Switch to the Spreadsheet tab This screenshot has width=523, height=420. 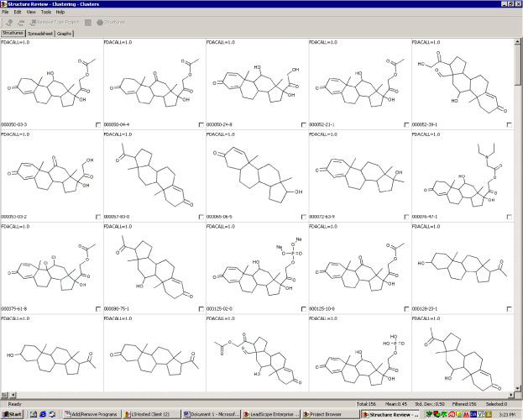(x=40, y=33)
